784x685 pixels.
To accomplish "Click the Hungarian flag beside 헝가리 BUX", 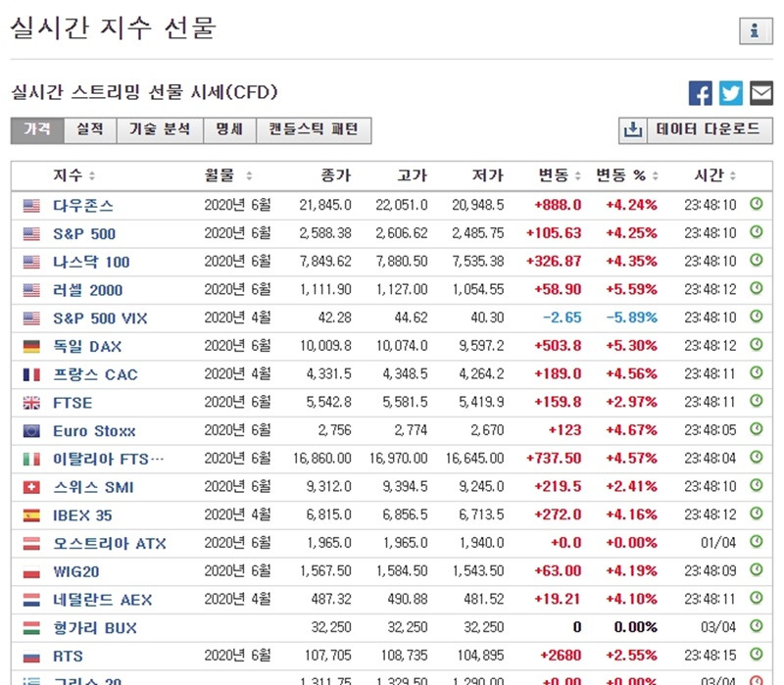I will pyautogui.click(x=31, y=628).
